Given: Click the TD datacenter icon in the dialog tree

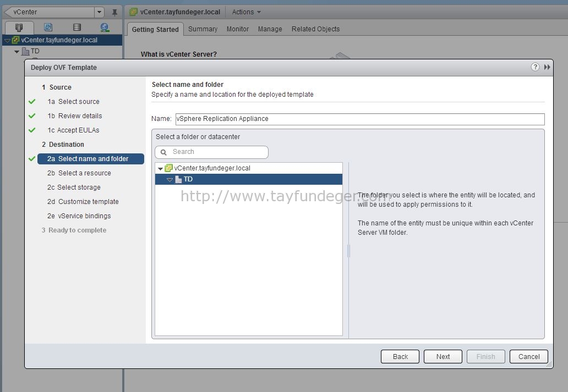Looking at the screenshot, I should [178, 179].
